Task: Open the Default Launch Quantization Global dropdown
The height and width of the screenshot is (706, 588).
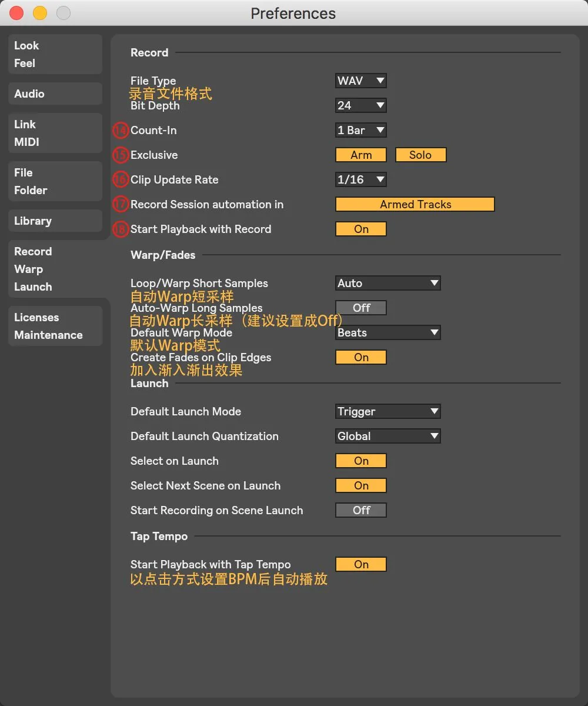Action: [388, 436]
